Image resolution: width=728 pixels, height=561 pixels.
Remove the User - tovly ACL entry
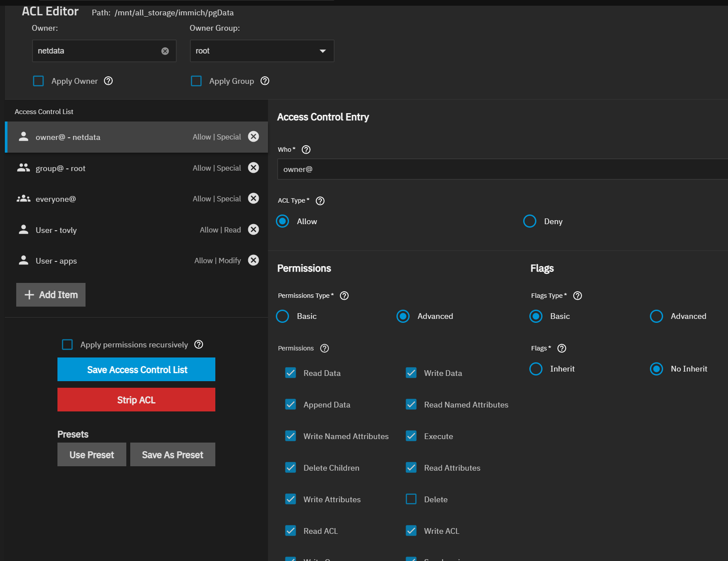pos(253,229)
